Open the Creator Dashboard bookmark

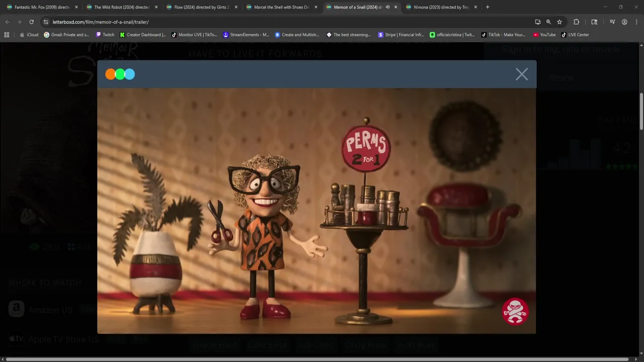point(143,35)
